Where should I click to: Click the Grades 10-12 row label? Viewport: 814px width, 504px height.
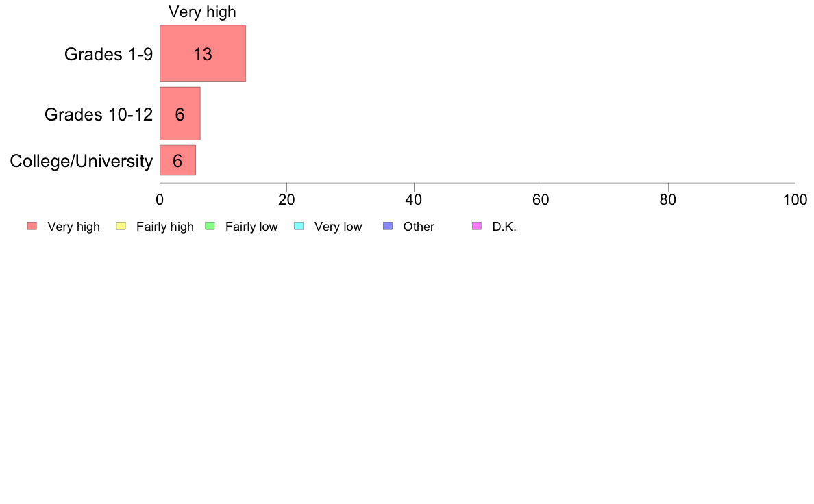click(99, 114)
